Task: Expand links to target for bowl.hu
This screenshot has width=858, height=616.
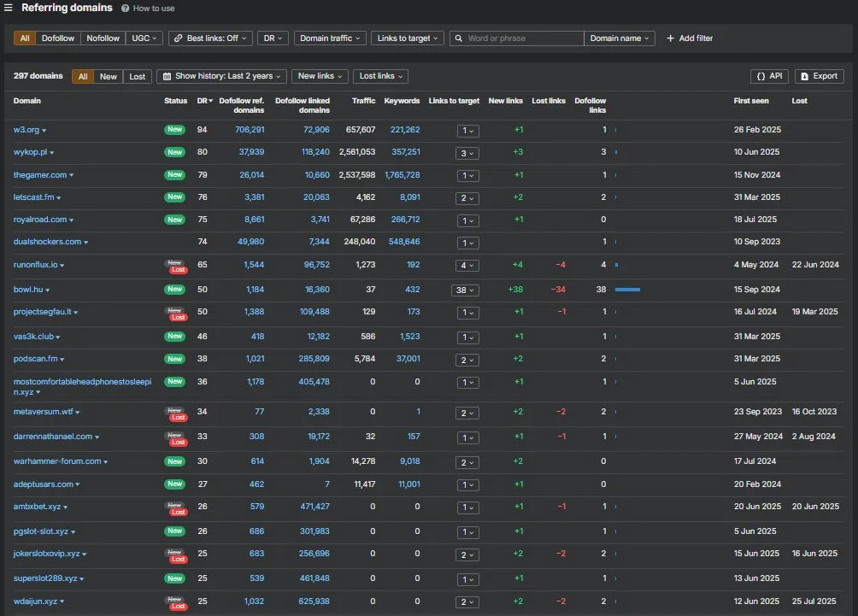Action: point(465,290)
